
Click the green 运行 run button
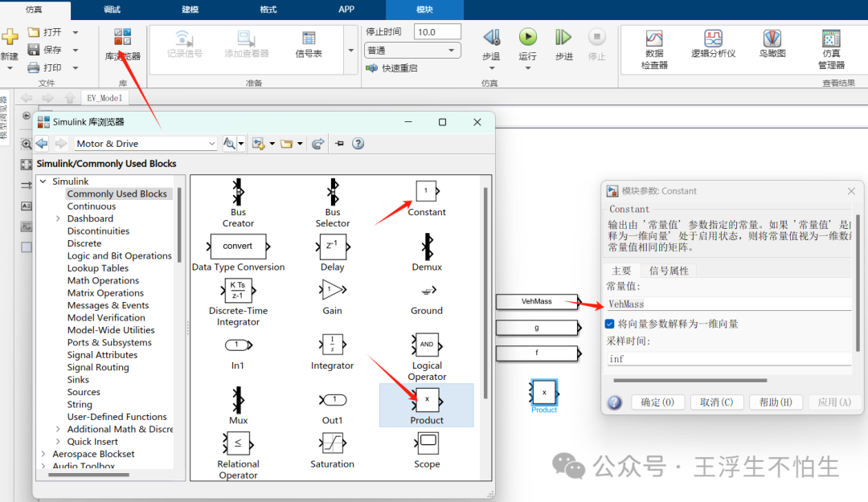(x=527, y=38)
